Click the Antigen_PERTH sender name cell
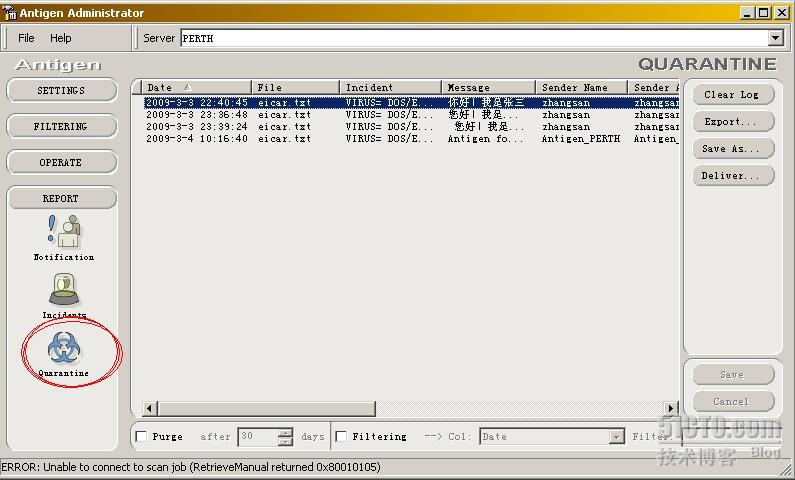 click(x=581, y=138)
